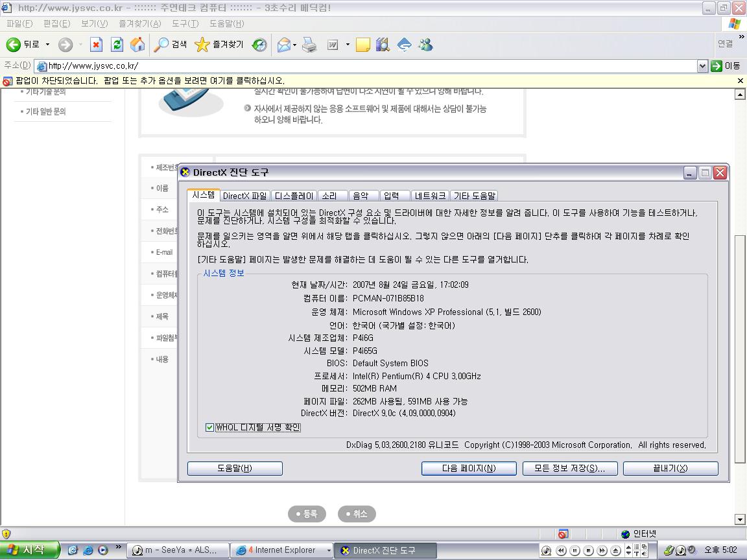This screenshot has height=560, width=747.
Task: Switch to the DirectX 파일 tab
Action: 245,196
